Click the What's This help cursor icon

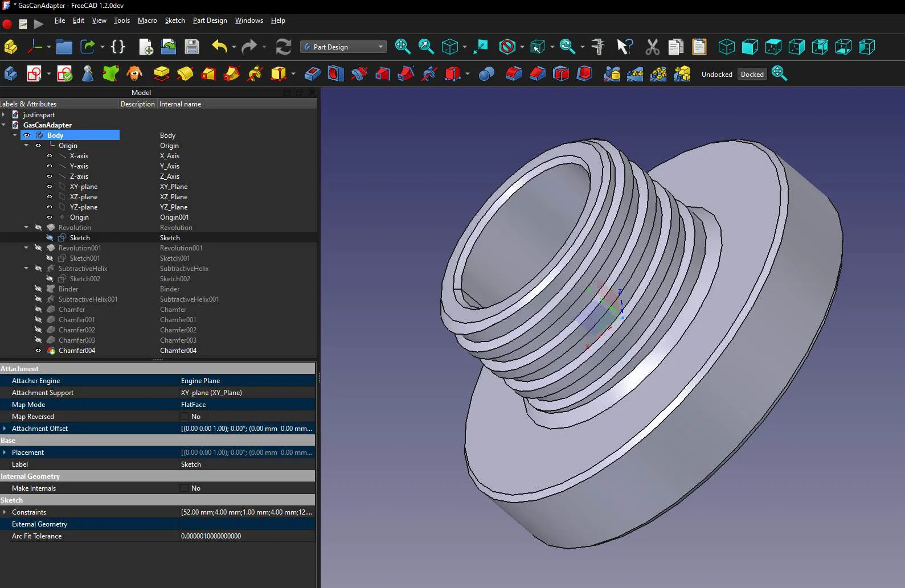tap(625, 47)
